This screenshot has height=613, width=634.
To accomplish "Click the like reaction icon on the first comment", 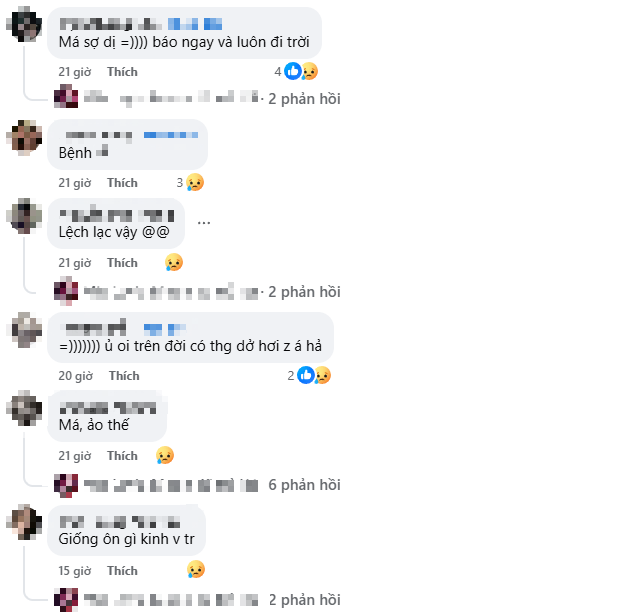I will tap(293, 71).
